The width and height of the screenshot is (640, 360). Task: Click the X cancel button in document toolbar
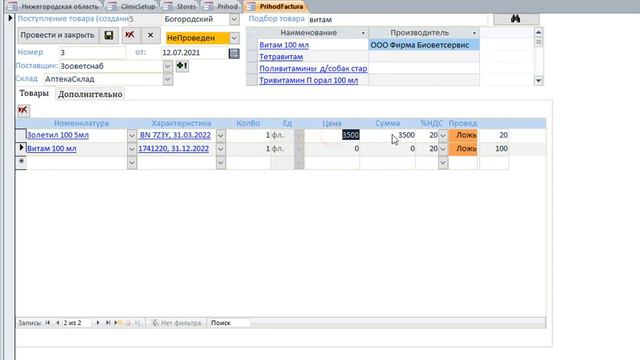click(150, 35)
